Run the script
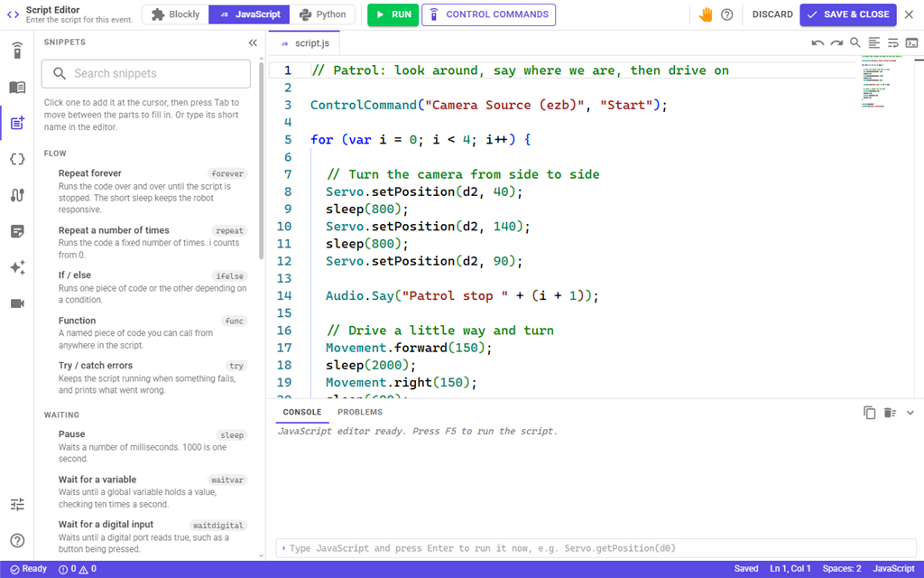Image resolution: width=924 pixels, height=578 pixels. point(393,14)
